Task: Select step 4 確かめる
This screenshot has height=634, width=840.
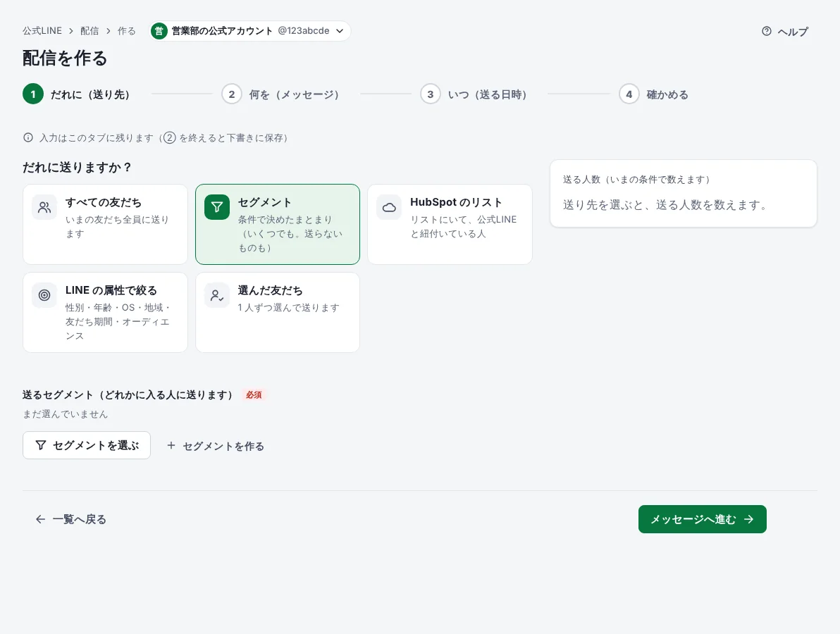Action: (653, 94)
